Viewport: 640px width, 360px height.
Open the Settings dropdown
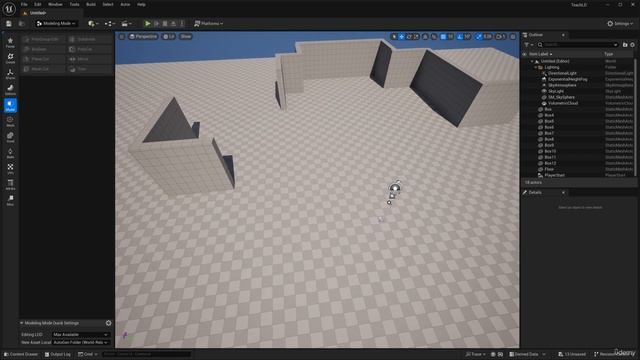[620, 24]
